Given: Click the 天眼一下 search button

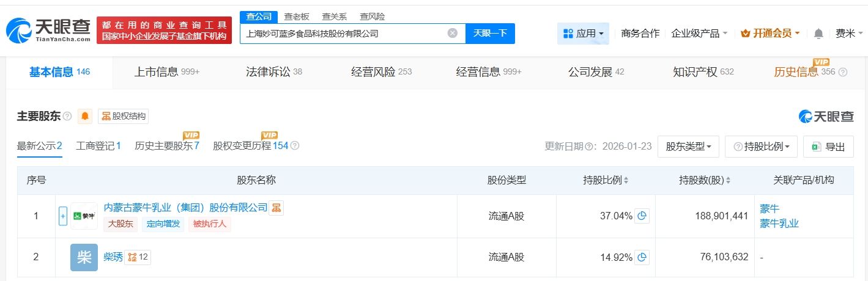Looking at the screenshot, I should (x=490, y=34).
